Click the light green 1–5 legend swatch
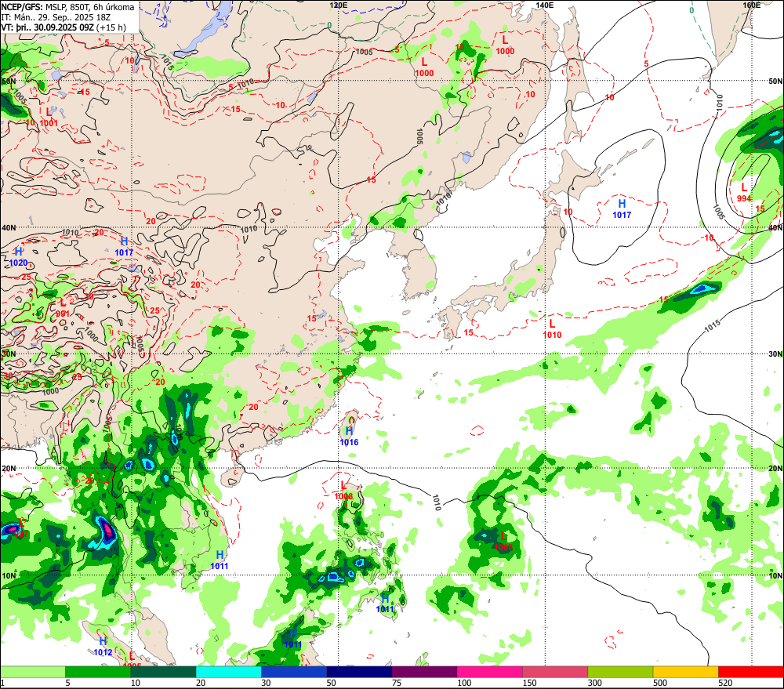784x689 pixels. click(x=33, y=672)
